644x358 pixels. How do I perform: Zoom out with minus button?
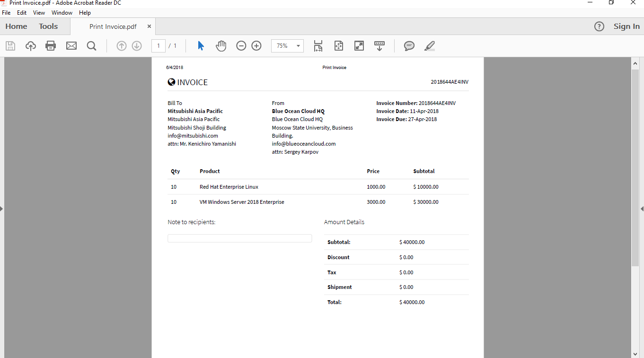point(241,46)
